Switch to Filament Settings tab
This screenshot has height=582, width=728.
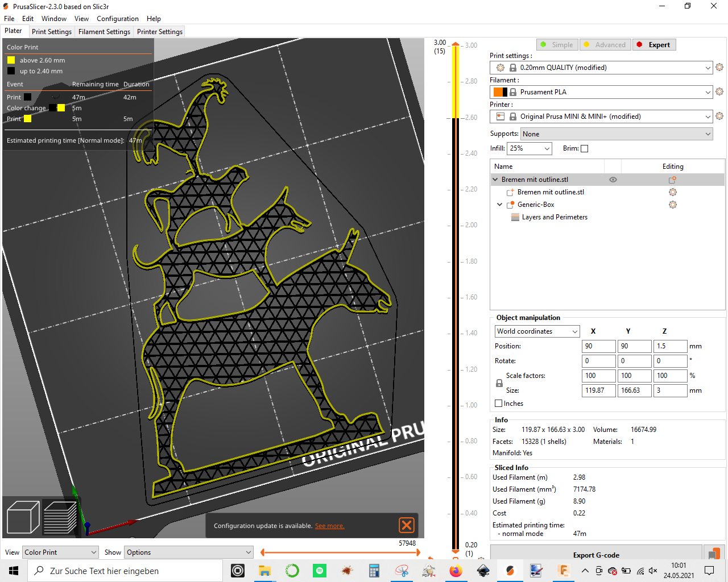point(105,32)
